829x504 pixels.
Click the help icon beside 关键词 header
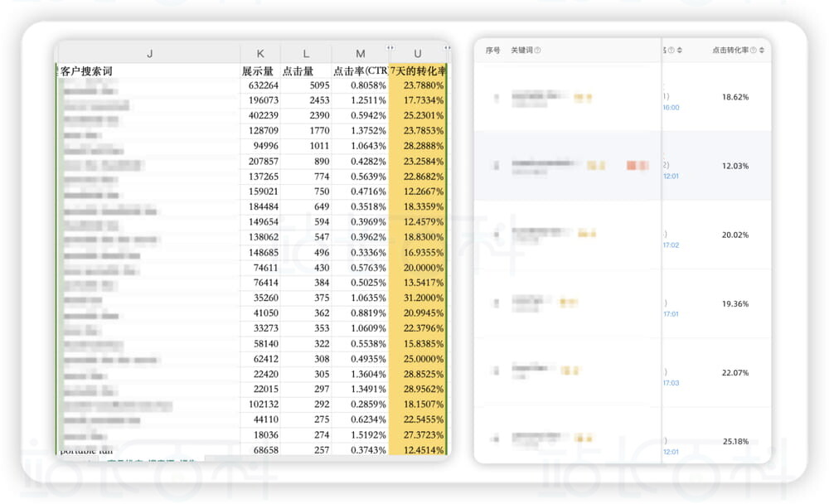538,51
